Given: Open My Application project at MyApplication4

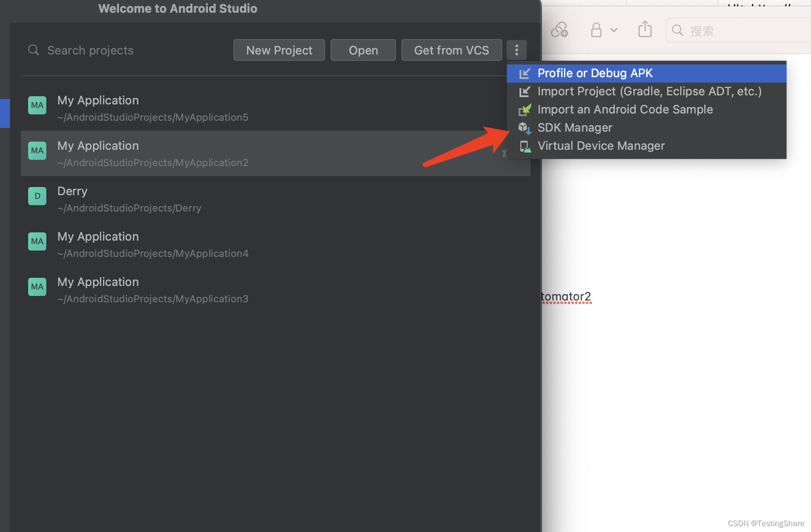Looking at the screenshot, I should tap(276, 244).
